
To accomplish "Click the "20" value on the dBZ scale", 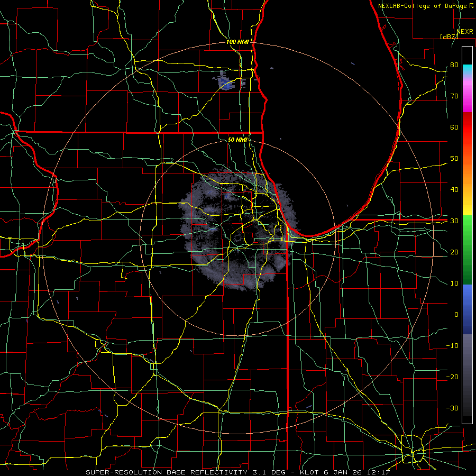I will (454, 252).
